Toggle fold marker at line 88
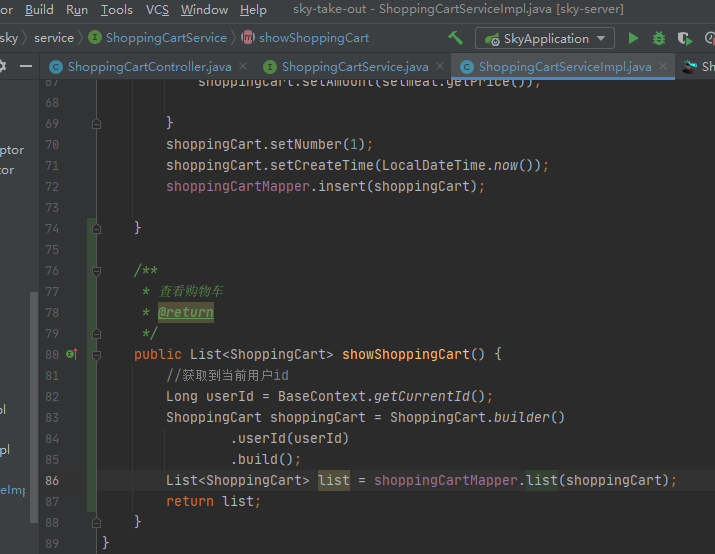 click(x=96, y=523)
